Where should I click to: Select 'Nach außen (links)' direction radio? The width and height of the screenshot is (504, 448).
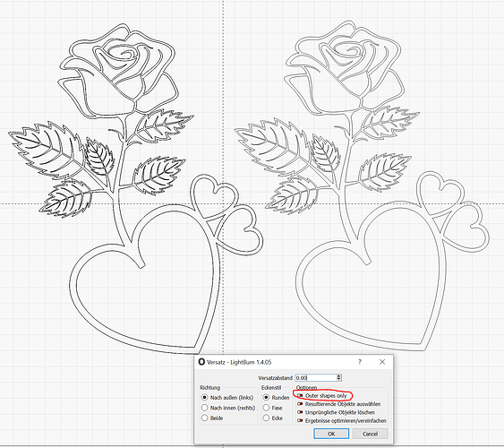point(205,398)
